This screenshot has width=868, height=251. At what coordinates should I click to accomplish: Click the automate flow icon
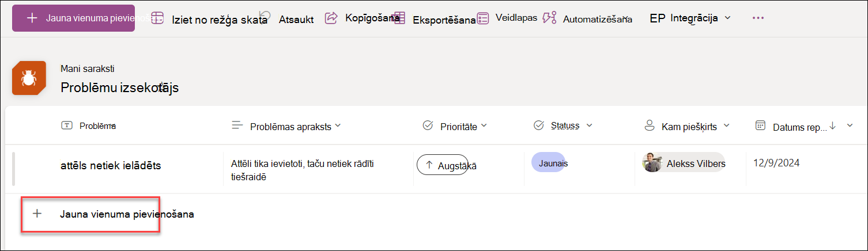click(549, 18)
